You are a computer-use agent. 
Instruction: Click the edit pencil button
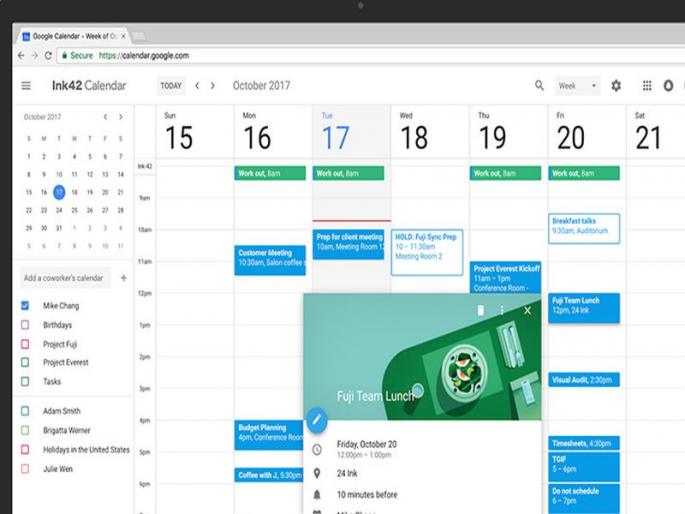pyautogui.click(x=317, y=420)
